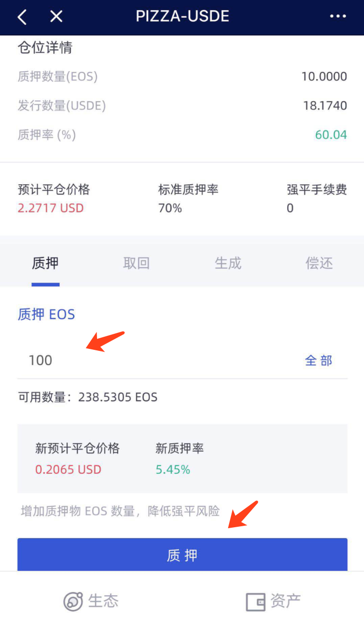
Task: Switch to the 偿还 tab
Action: 319,263
